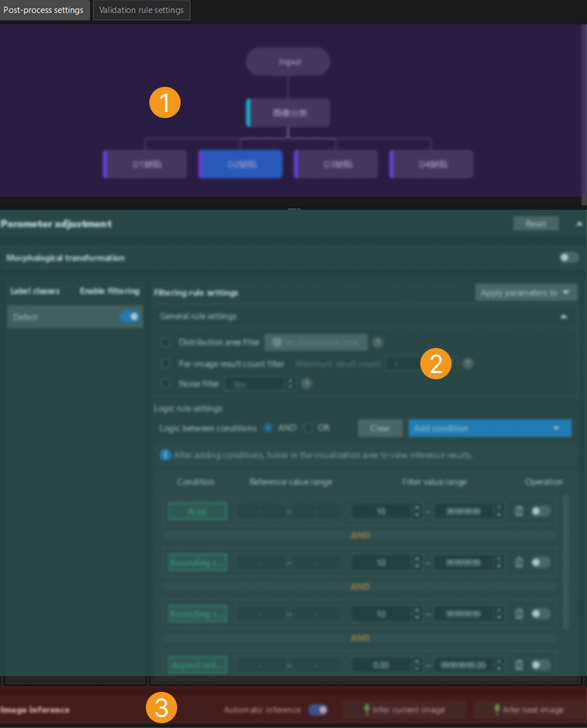Adjust Area minimum filter value stepper
Image resolution: width=587 pixels, height=728 pixels.
click(417, 511)
